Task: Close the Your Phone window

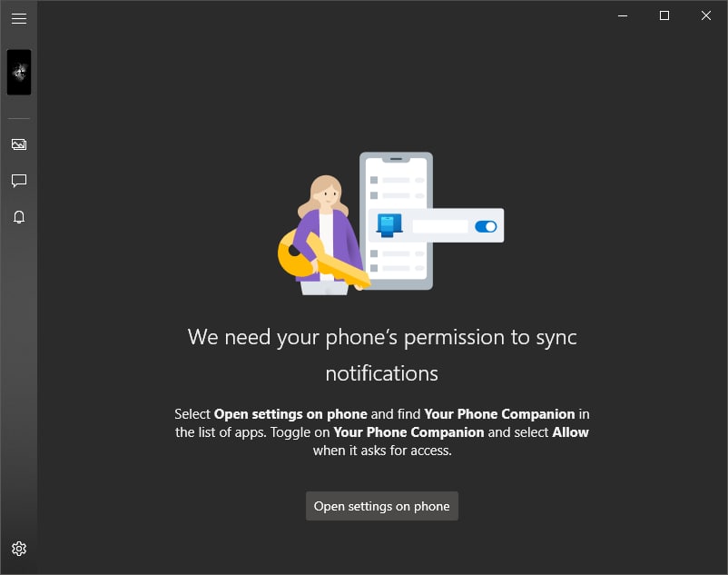Action: click(705, 15)
